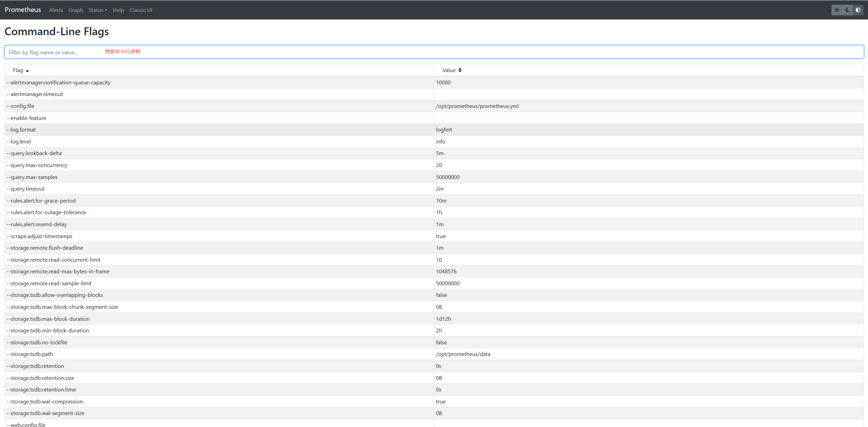Click the --log.level flag row

tap(19, 142)
